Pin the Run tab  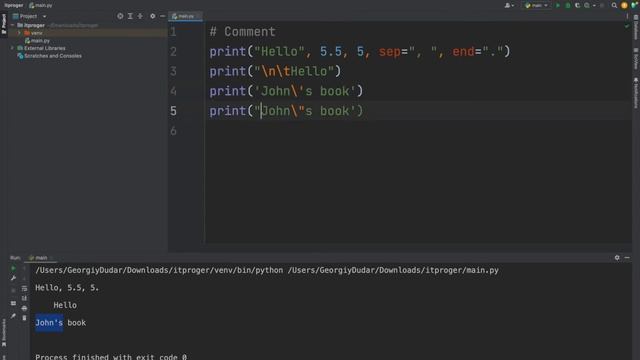(13, 316)
